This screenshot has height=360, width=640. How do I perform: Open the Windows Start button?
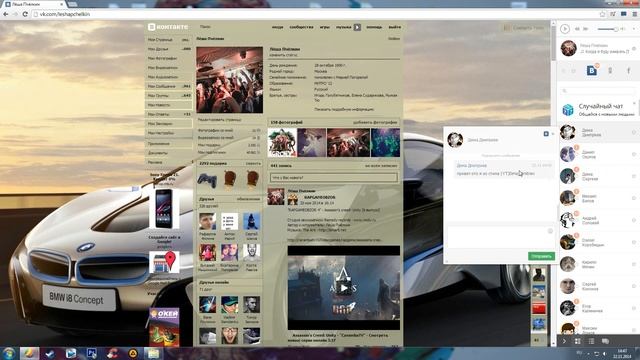[x=9, y=353]
